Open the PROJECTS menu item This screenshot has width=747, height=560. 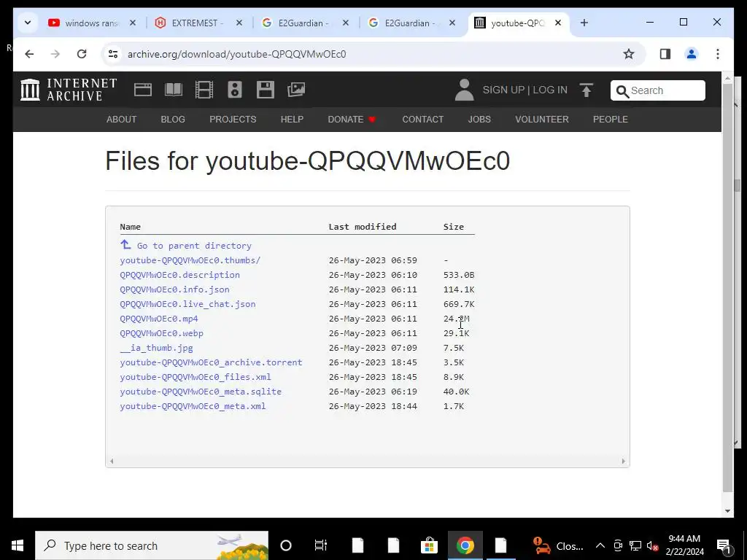[233, 120]
